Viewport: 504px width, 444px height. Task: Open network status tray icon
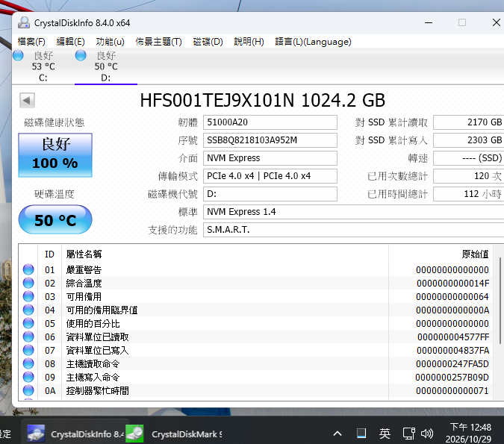click(409, 434)
